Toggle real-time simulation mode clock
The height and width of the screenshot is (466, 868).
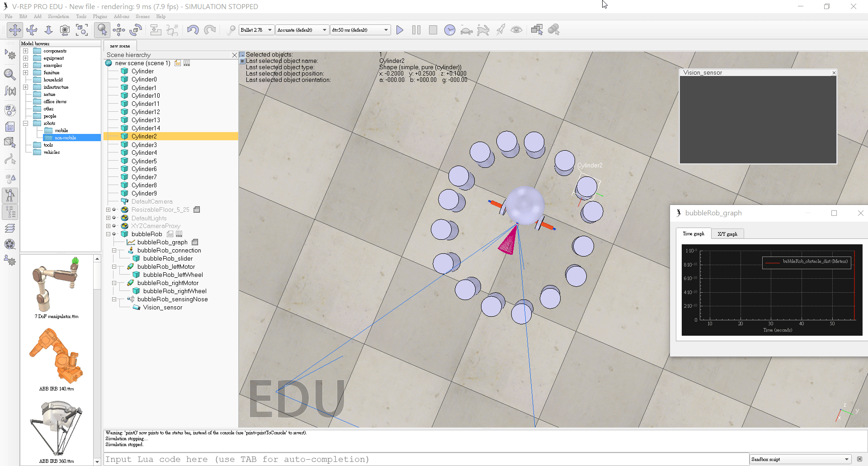449,30
